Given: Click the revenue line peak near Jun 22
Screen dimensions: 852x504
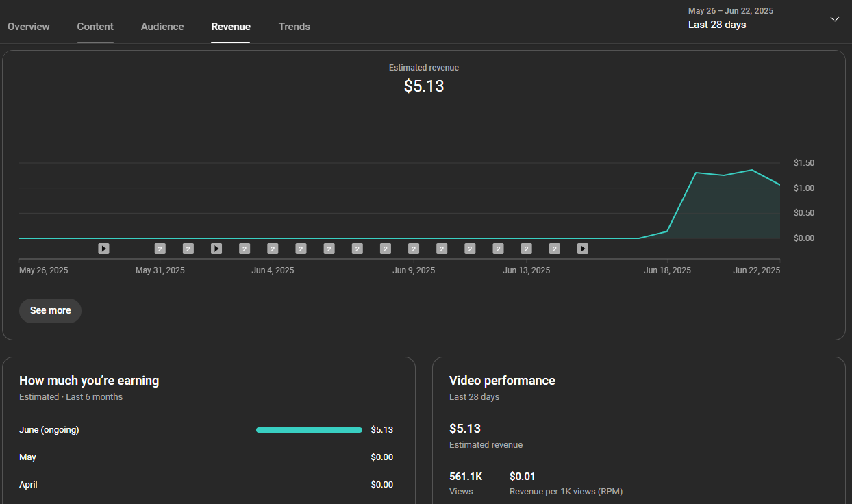Looking at the screenshot, I should click(x=752, y=169).
